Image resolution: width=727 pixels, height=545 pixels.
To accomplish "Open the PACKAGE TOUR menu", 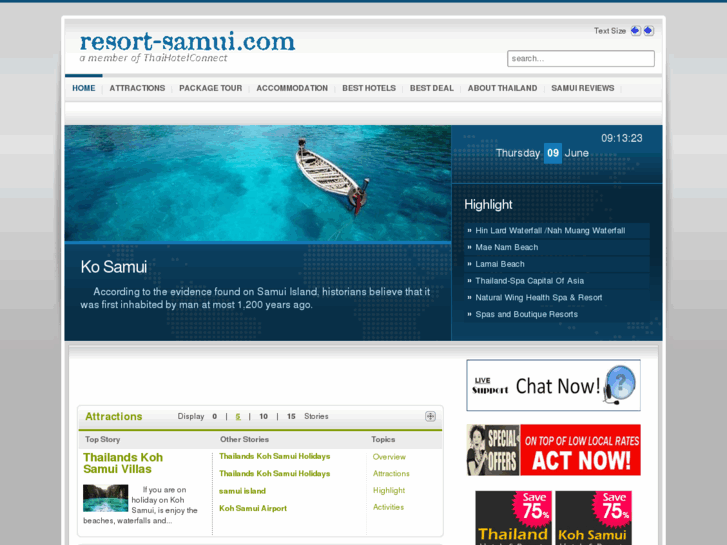I will 210,88.
